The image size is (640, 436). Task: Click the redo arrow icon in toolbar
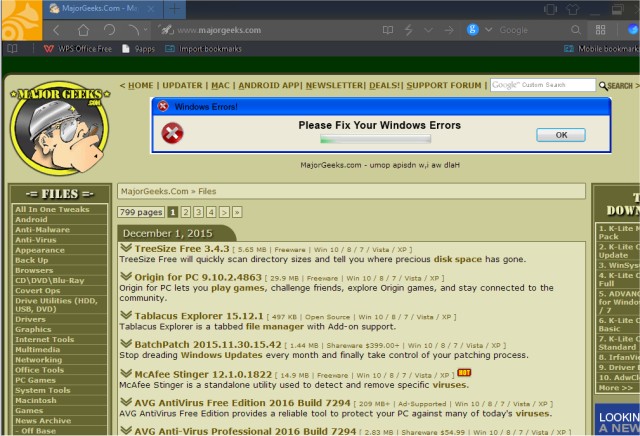pyautogui.click(x=134, y=30)
